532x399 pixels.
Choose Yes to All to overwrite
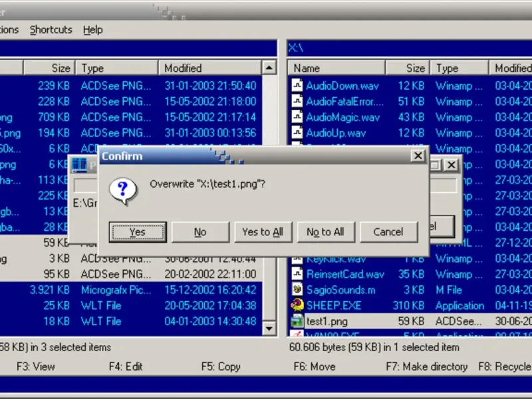coord(263,232)
